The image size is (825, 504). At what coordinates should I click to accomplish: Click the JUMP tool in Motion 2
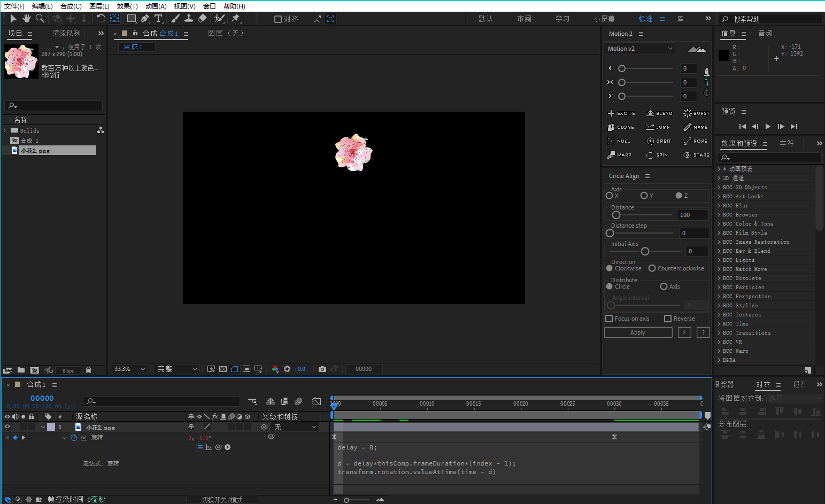(x=658, y=127)
